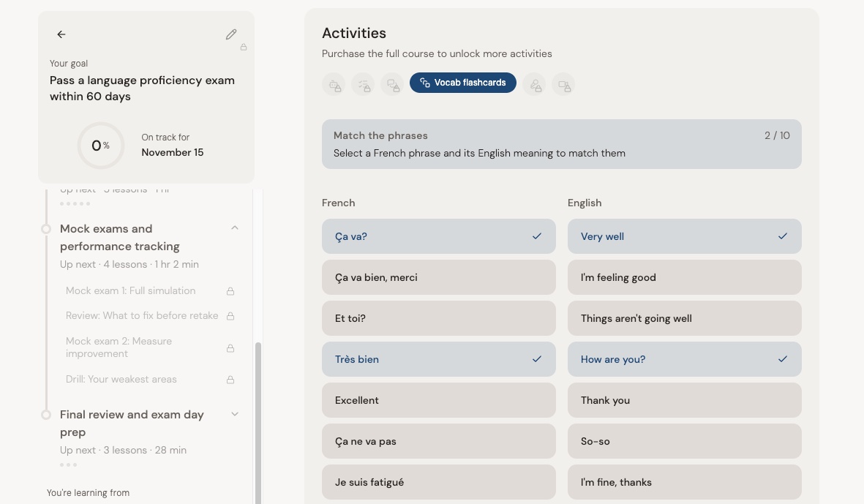This screenshot has width=864, height=504.
Task: Click lock icon beside Review: What to fix
Action: (231, 316)
